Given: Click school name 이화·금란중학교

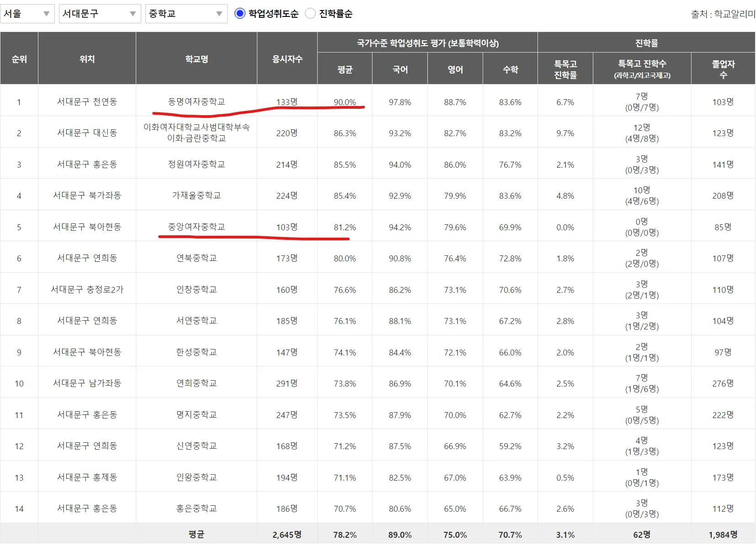Looking at the screenshot, I should point(197,133).
